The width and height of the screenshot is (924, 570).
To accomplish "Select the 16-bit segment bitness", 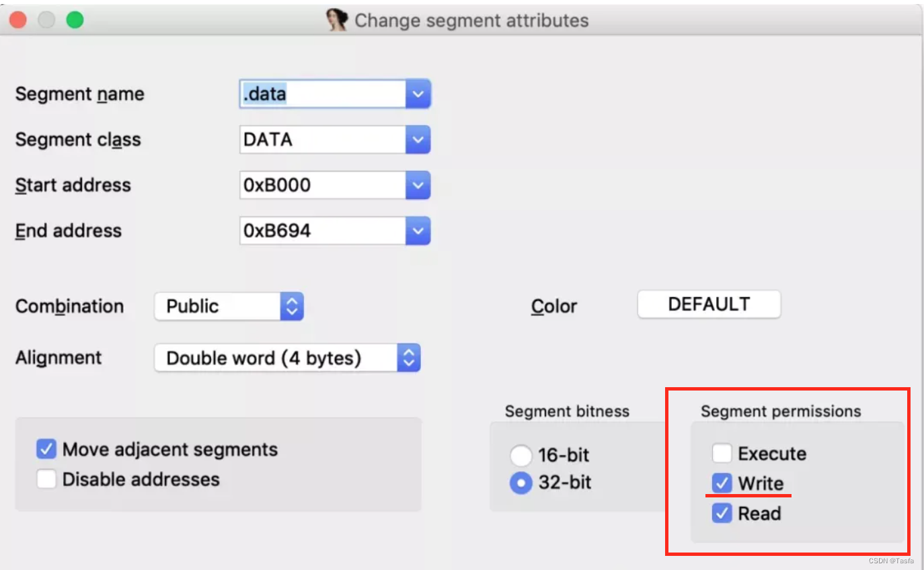I will 521,456.
